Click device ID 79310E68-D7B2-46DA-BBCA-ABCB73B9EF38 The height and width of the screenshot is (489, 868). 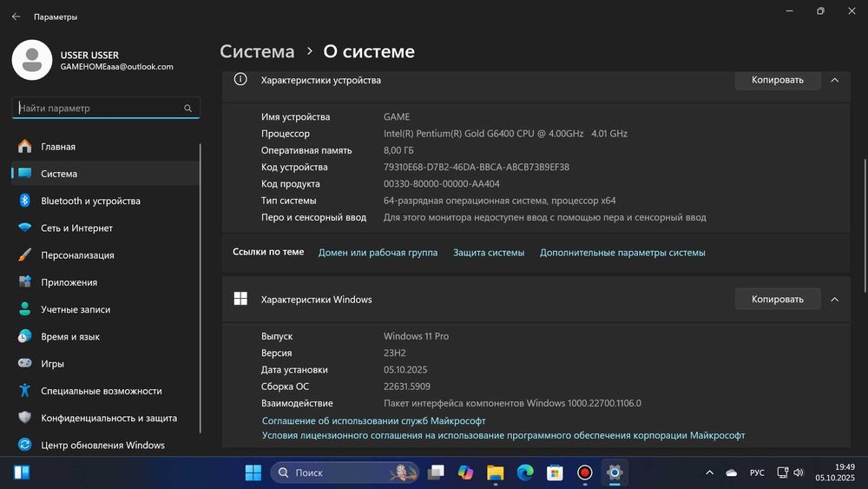click(476, 167)
